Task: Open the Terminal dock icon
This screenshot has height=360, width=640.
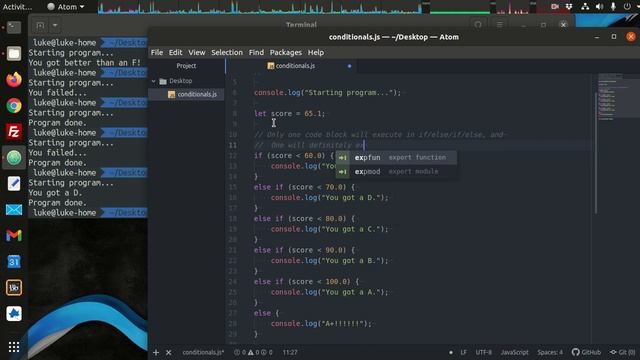Action: click(14, 27)
